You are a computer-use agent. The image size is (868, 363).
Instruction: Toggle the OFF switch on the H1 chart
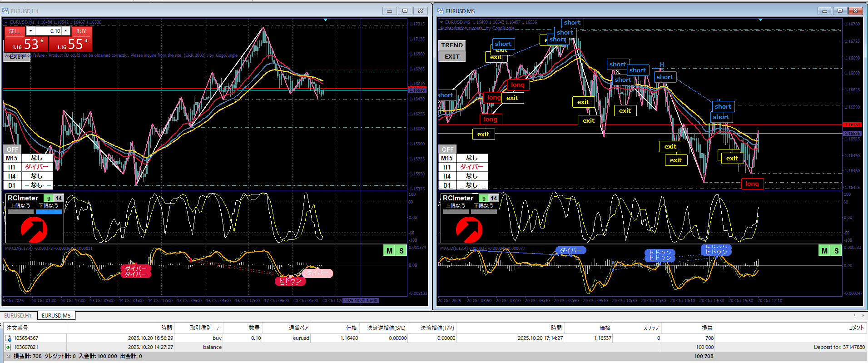point(12,149)
